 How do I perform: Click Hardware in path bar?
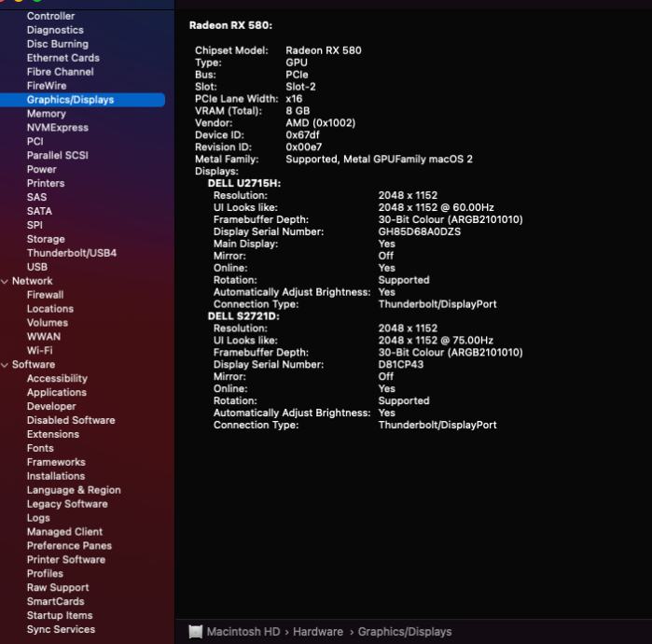click(x=318, y=632)
